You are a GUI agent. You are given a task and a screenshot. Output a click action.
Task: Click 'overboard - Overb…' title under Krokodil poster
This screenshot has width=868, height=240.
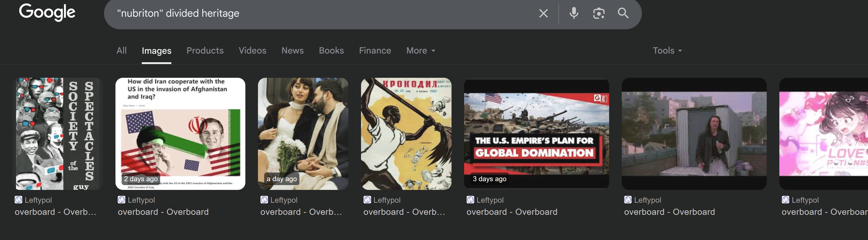tap(404, 212)
